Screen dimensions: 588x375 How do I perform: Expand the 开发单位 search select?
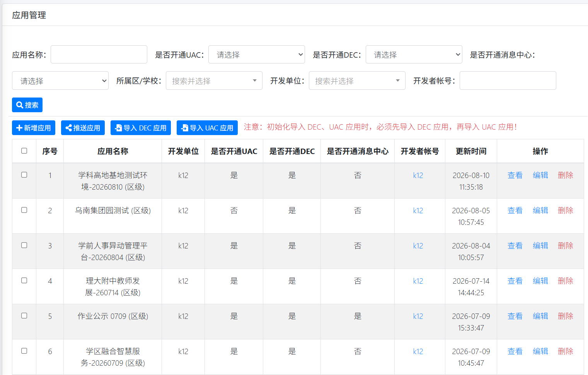coord(357,80)
